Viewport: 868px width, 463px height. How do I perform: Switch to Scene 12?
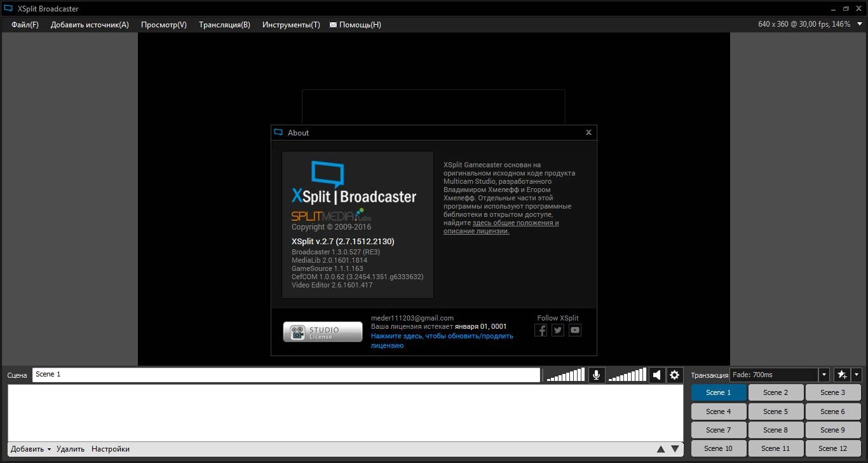(x=833, y=448)
